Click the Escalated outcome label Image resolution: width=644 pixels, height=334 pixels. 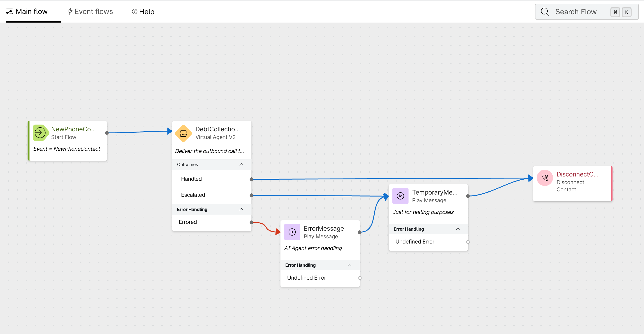click(x=193, y=195)
